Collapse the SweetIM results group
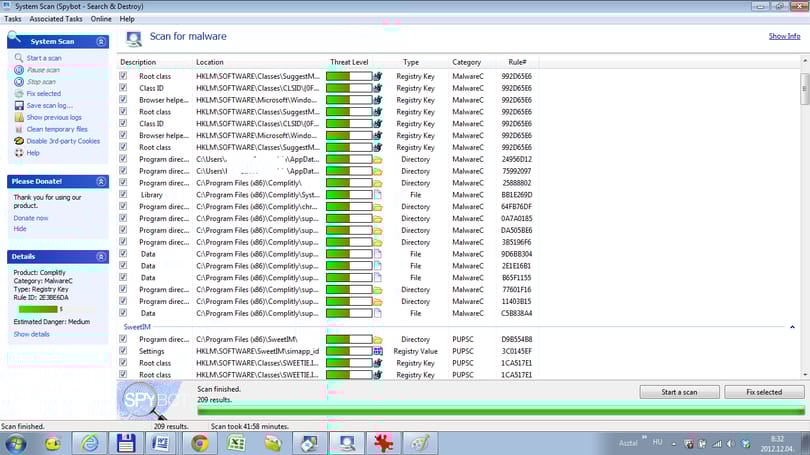 pos(792,327)
